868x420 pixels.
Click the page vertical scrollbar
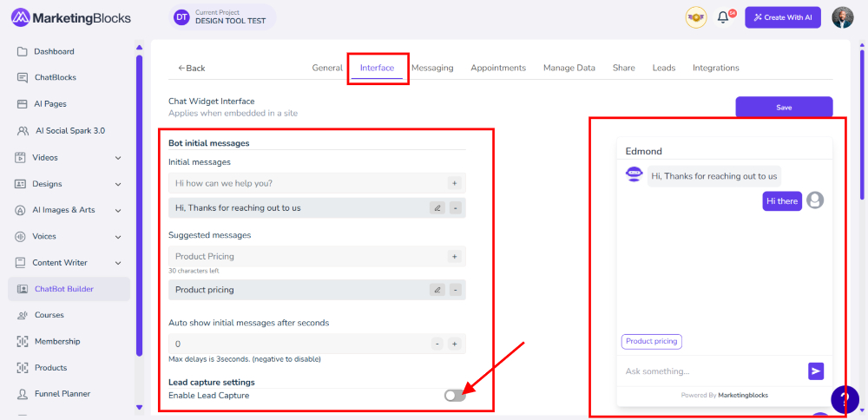pyautogui.click(x=862, y=125)
